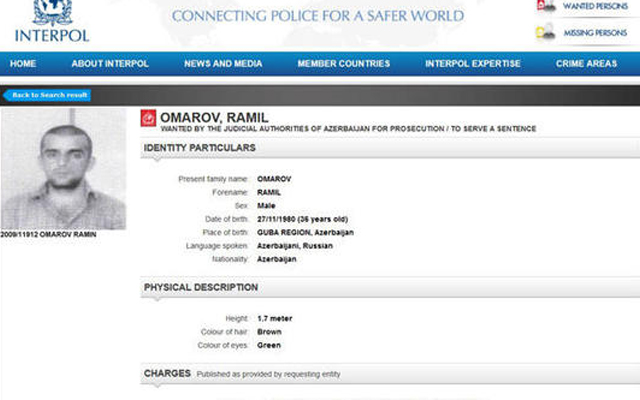Go back using Back to Search result
The image size is (640, 400).
coord(47,95)
